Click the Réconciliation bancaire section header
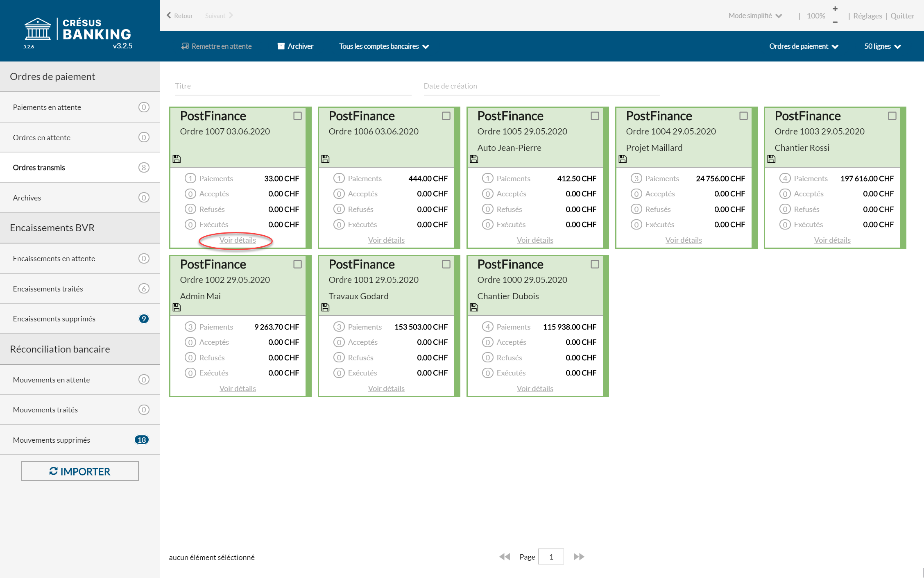924x578 pixels. [x=80, y=349]
